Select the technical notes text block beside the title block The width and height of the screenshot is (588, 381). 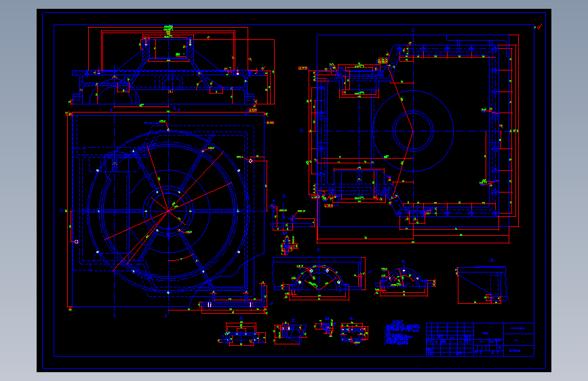click(x=403, y=333)
